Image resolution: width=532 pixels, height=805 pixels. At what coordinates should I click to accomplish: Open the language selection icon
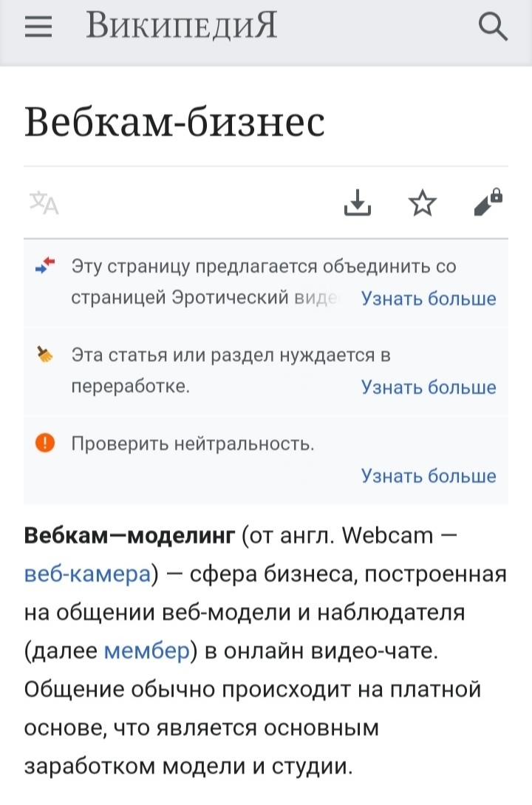click(44, 202)
